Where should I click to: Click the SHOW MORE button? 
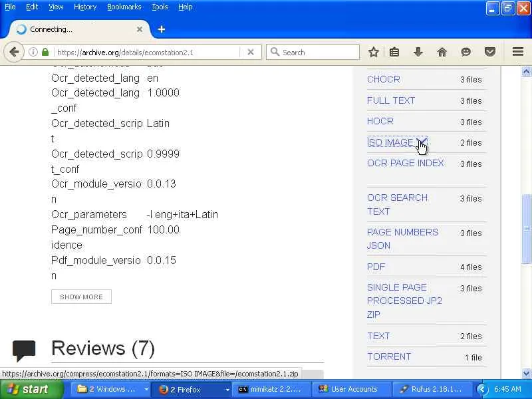[x=81, y=297]
